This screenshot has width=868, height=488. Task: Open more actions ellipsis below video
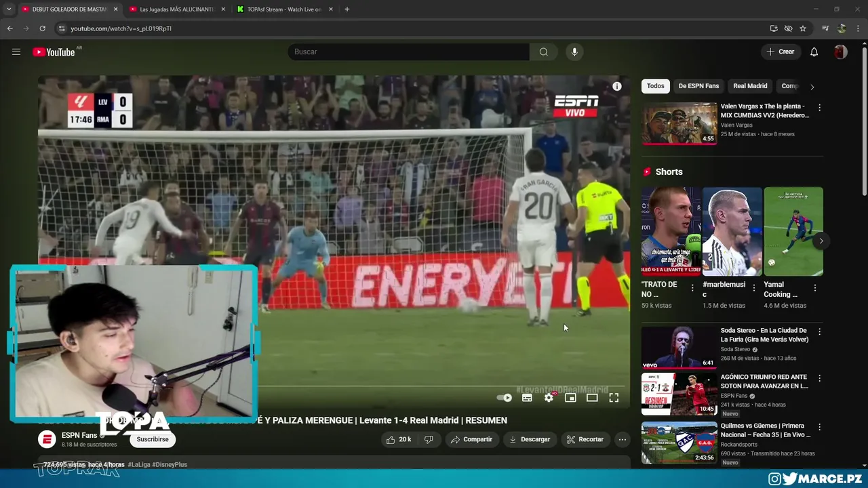tap(622, 439)
